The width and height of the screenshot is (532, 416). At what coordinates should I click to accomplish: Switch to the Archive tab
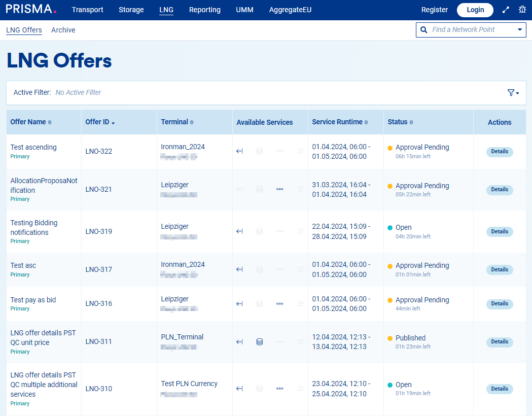(63, 30)
